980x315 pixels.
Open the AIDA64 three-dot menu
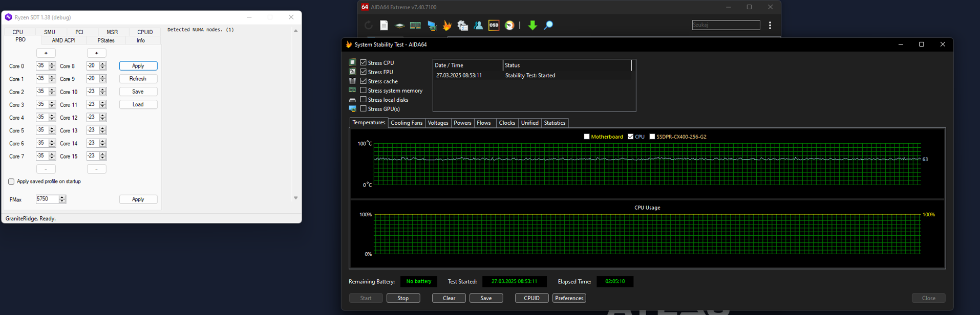[770, 25]
